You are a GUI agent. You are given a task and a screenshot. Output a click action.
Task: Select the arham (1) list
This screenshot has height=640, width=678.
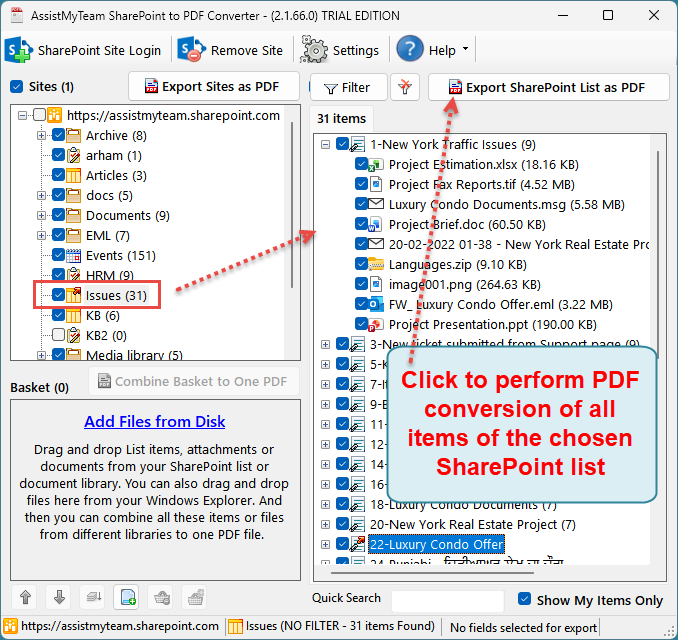click(113, 156)
